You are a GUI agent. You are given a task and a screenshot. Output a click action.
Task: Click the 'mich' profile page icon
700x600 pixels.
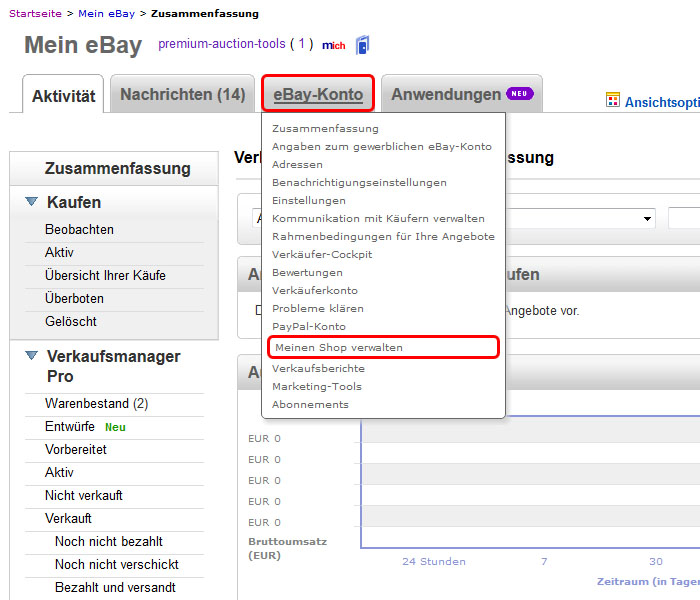[333, 45]
